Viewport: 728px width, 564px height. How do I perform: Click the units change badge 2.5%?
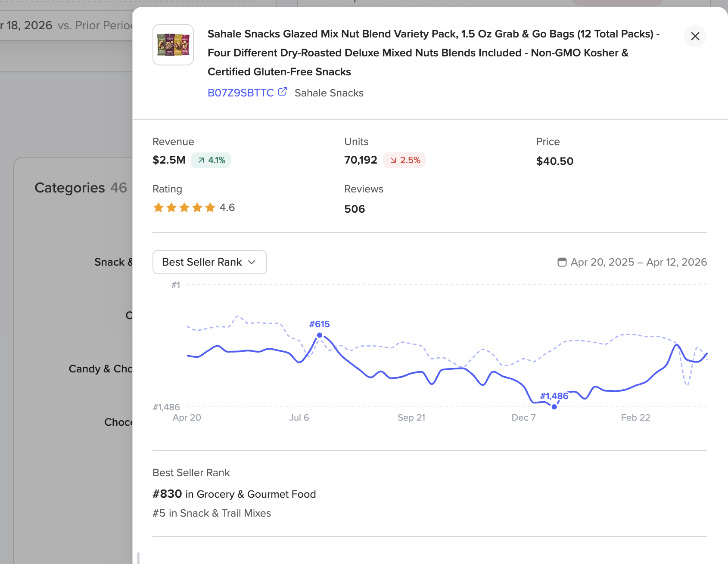click(x=404, y=160)
